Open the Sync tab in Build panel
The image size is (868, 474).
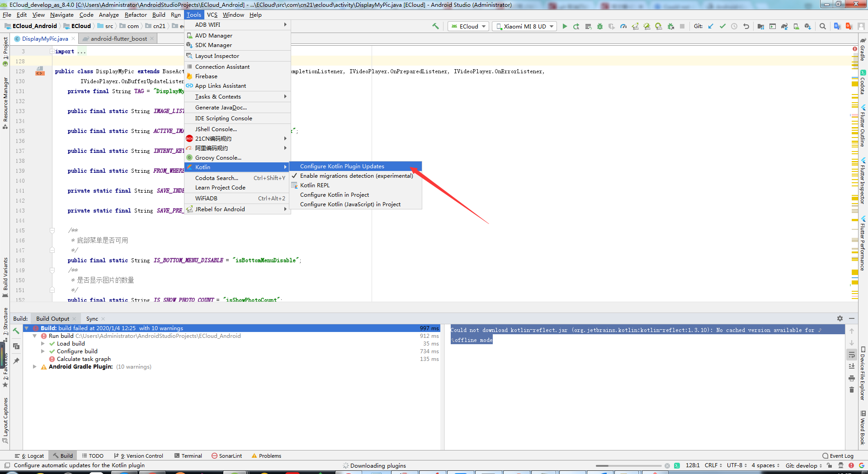(x=92, y=319)
